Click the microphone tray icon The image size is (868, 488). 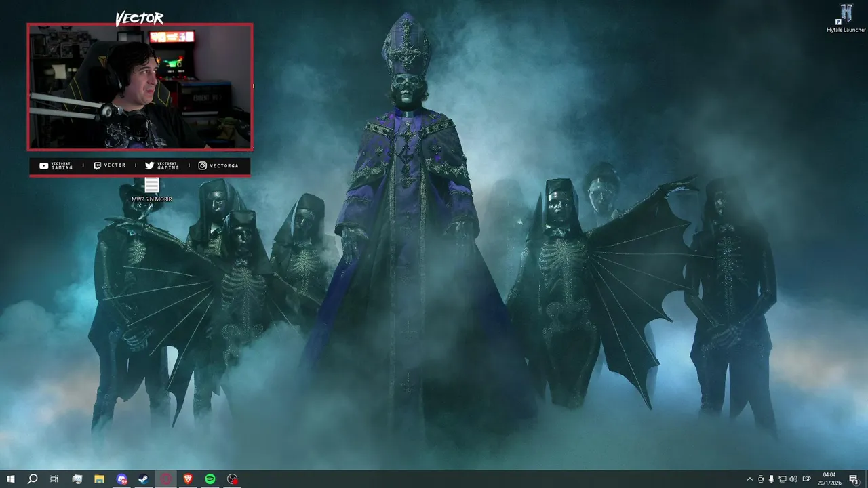pos(771,479)
